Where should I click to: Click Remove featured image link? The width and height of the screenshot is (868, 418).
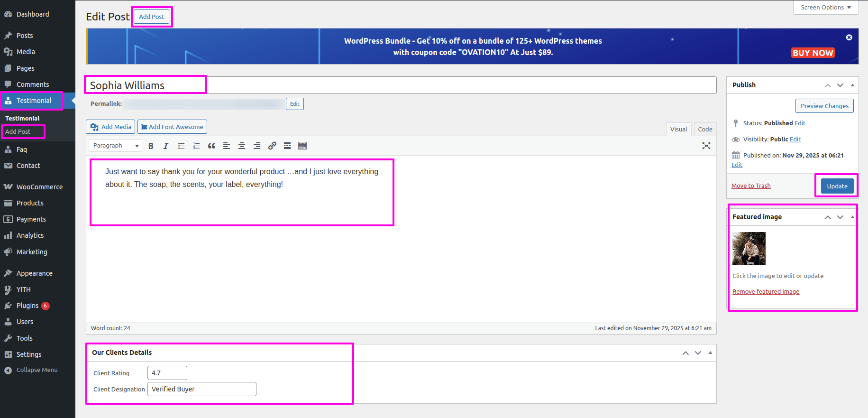tap(766, 292)
